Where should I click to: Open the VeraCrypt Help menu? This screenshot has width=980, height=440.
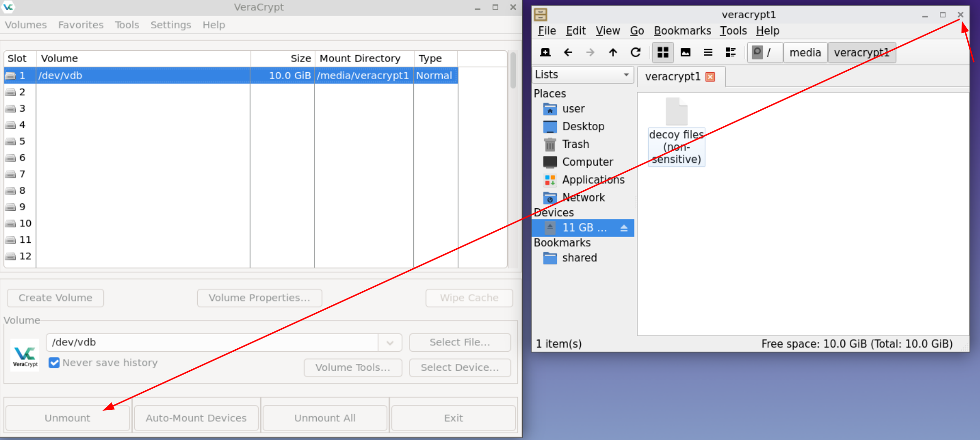214,25
